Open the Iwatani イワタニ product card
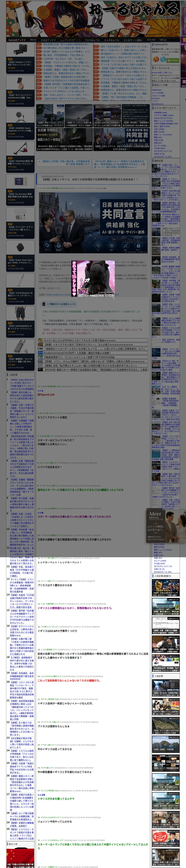186x868 pixels. pyautogui.click(x=20, y=58)
